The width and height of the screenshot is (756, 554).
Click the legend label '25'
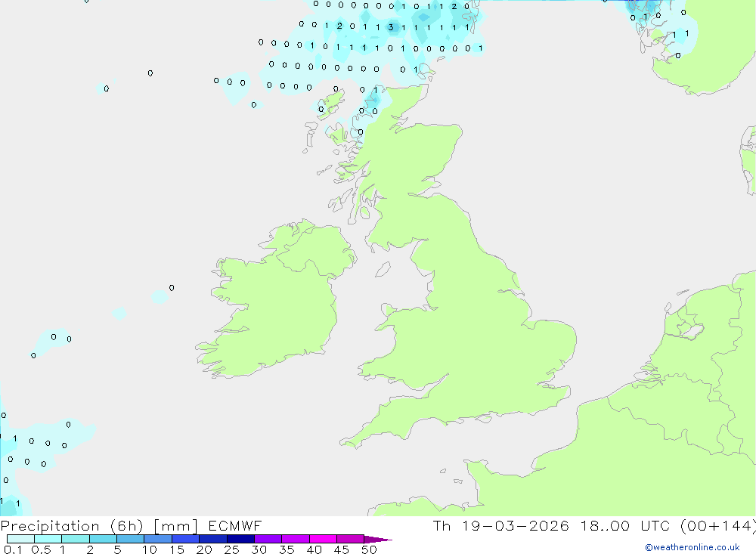(x=231, y=549)
